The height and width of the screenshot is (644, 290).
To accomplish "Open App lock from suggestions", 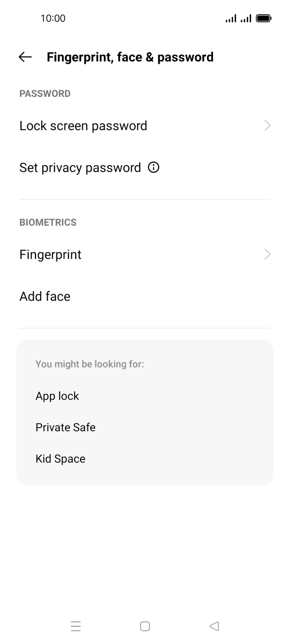I will [x=57, y=396].
